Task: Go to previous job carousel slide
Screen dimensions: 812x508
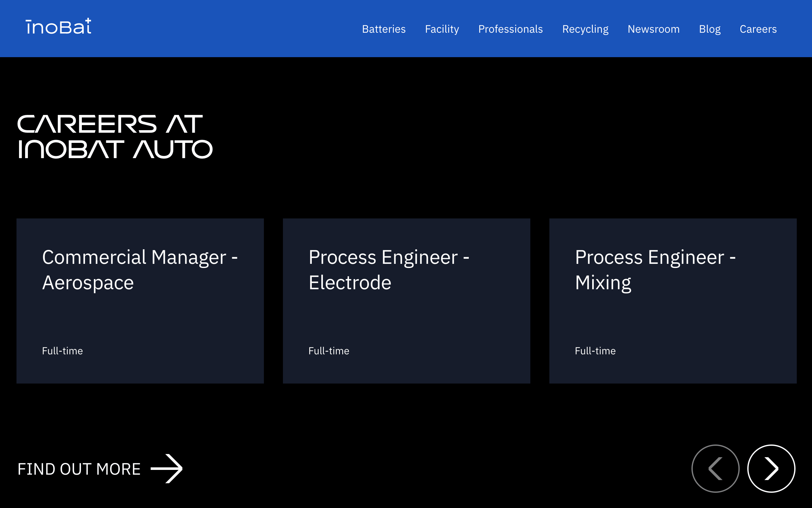Action: [715, 468]
